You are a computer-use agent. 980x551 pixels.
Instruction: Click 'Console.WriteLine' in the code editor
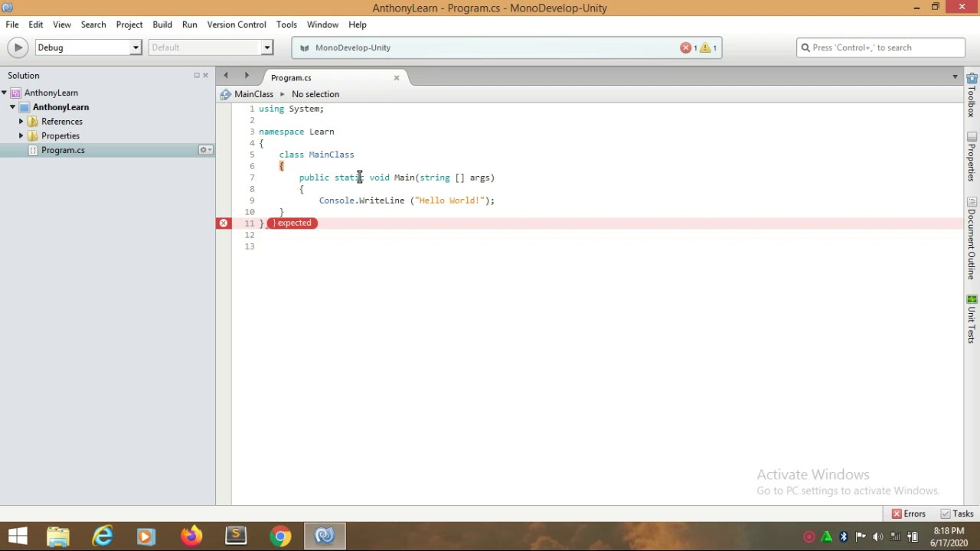pos(361,201)
